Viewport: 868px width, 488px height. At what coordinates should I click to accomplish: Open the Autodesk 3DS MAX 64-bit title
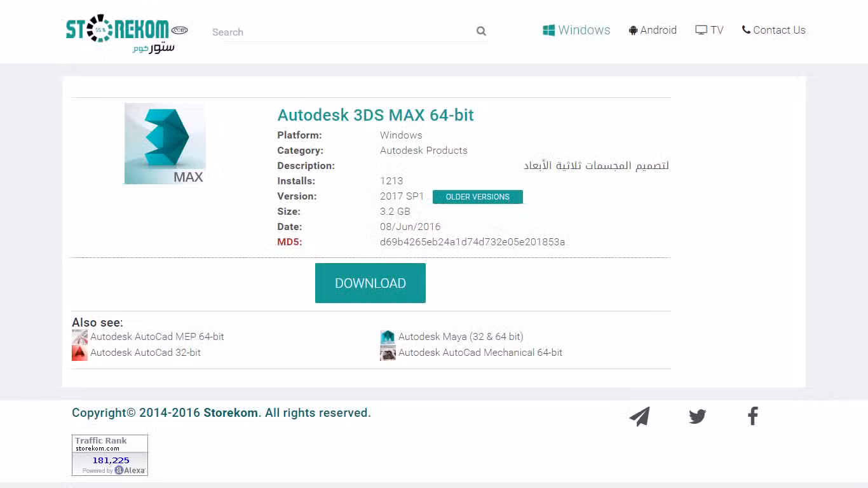point(376,115)
